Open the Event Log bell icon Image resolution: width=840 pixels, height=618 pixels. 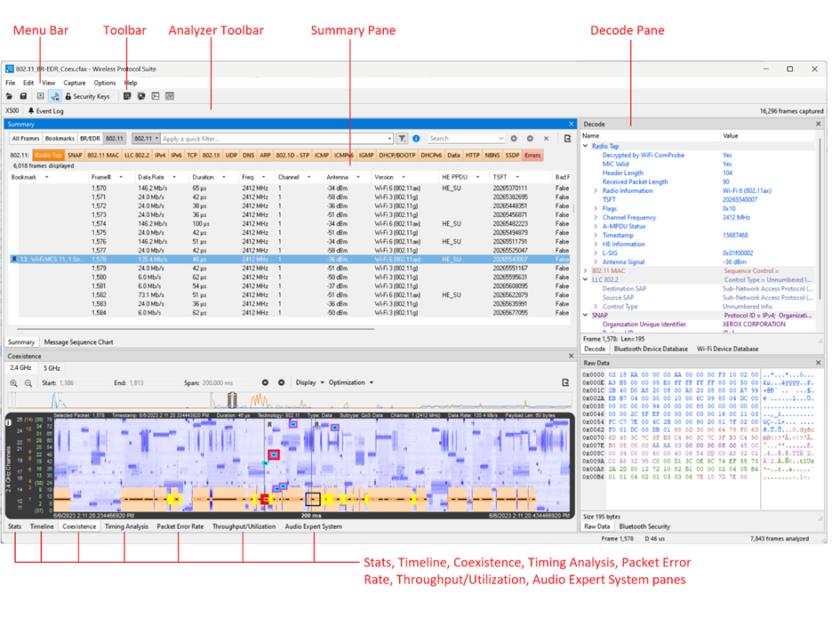click(x=45, y=111)
